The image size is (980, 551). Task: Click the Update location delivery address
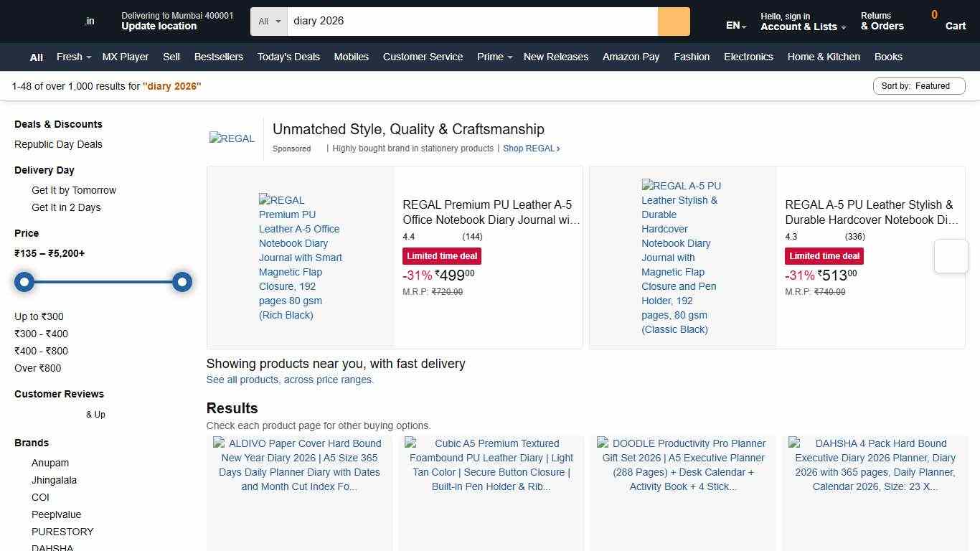(x=159, y=26)
